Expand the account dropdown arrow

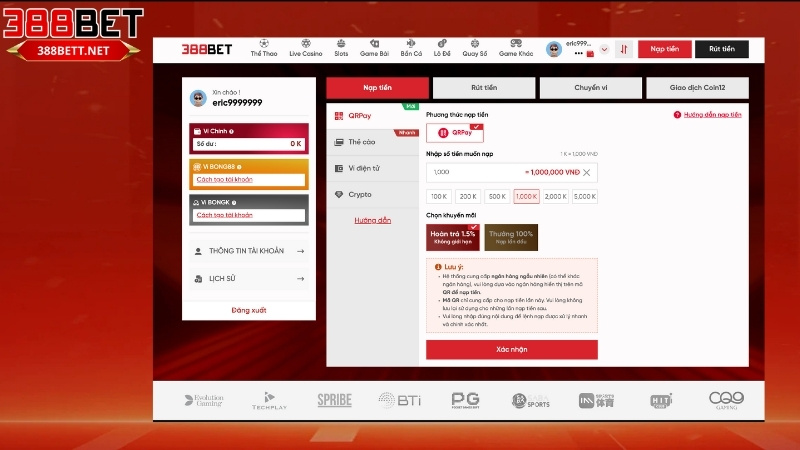coord(604,49)
